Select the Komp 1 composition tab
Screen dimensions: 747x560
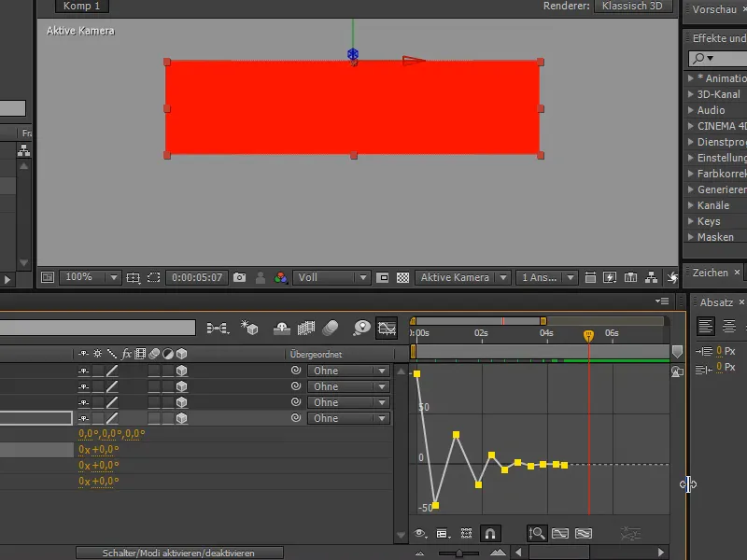(x=81, y=6)
